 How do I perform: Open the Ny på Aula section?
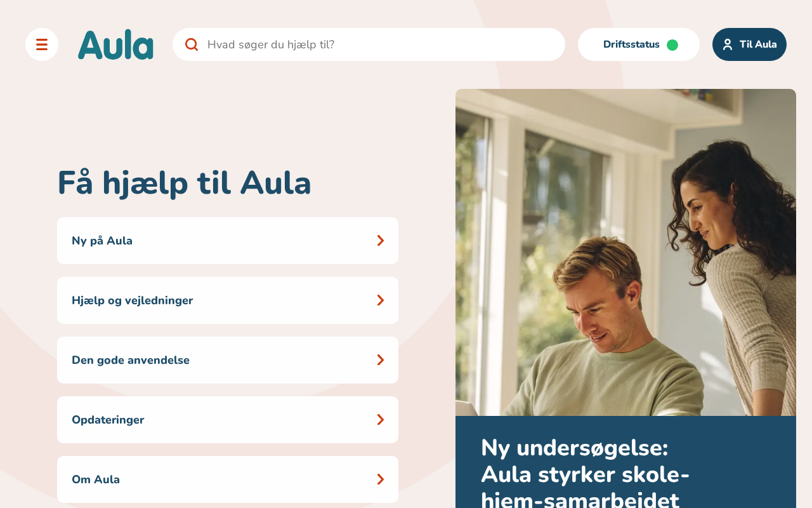tap(228, 241)
